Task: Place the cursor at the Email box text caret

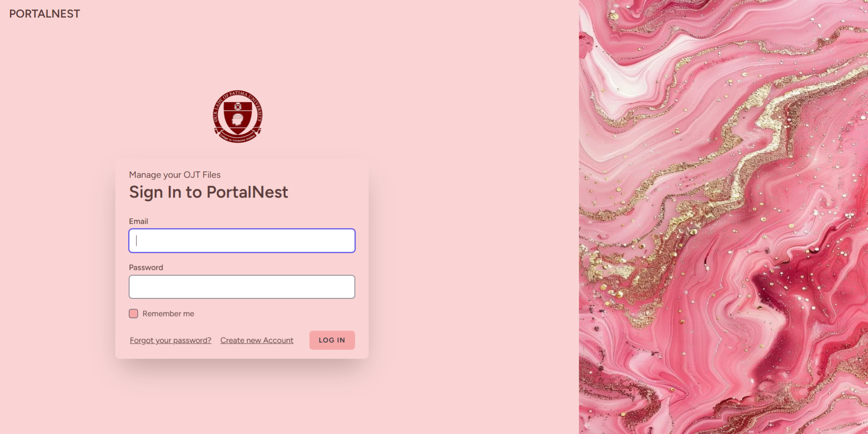Action: coord(137,241)
